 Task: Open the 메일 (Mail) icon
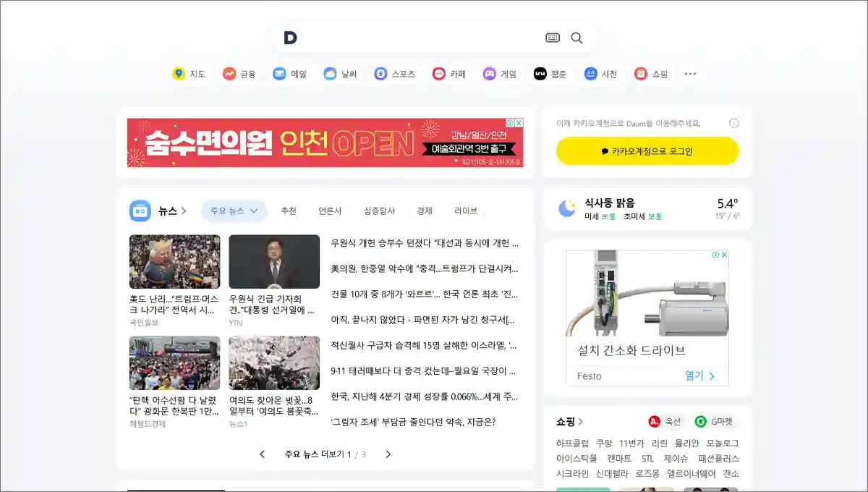coord(289,73)
